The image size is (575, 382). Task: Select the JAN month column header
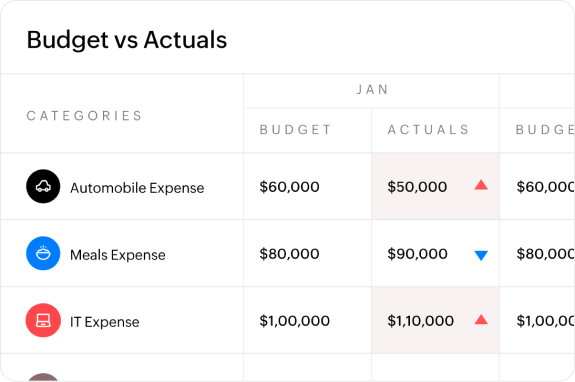click(x=372, y=90)
